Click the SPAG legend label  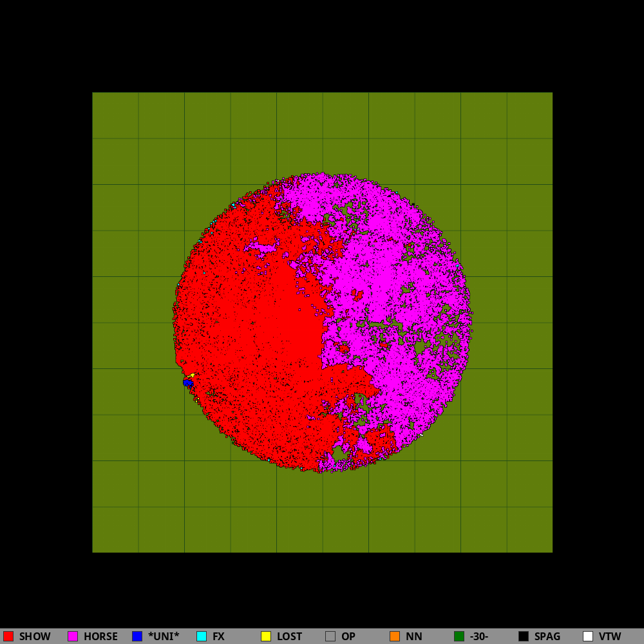[x=547, y=636]
